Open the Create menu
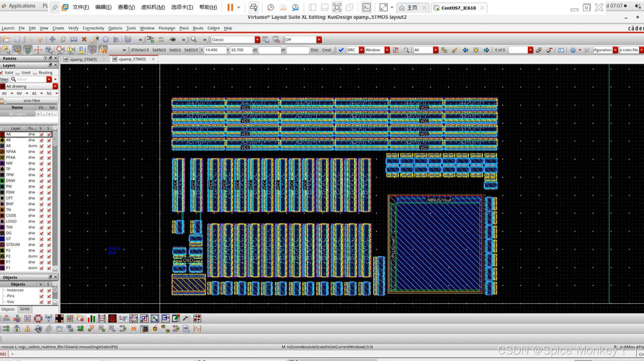Viewport: 644px width, 361px height. (x=58, y=28)
